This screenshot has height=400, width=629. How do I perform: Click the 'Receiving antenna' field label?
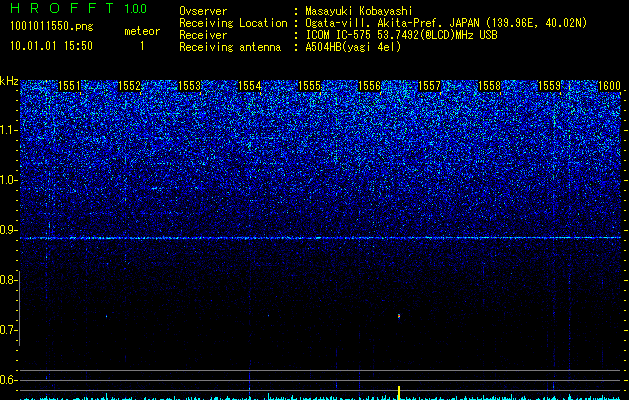(x=230, y=47)
